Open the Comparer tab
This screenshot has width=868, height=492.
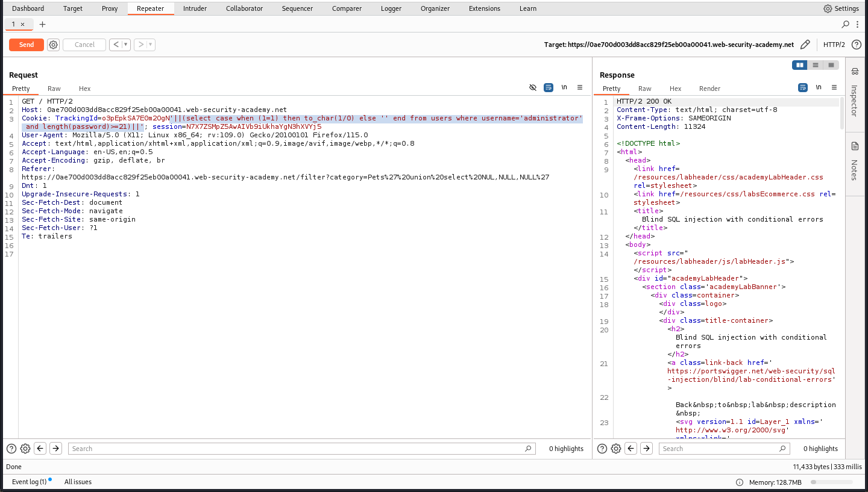347,8
